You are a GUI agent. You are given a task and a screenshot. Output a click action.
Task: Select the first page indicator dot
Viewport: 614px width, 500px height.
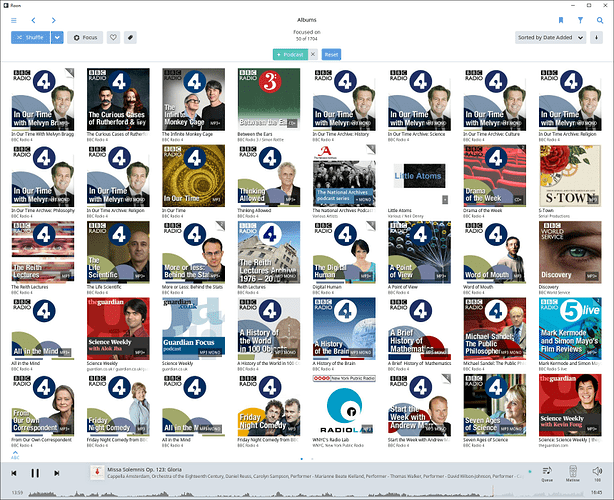[302, 458]
